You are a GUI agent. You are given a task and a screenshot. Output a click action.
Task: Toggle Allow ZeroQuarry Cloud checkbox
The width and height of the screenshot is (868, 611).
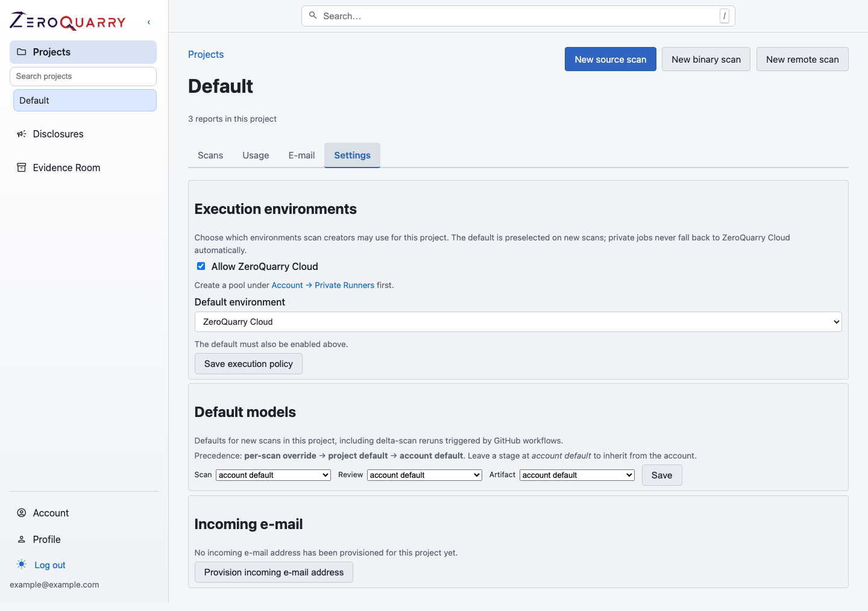click(x=201, y=266)
